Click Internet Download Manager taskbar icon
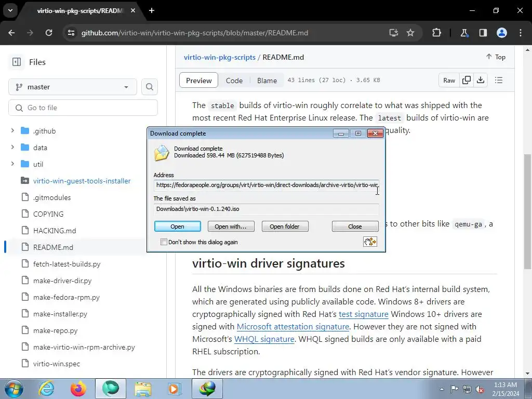The image size is (532, 399). click(207, 389)
